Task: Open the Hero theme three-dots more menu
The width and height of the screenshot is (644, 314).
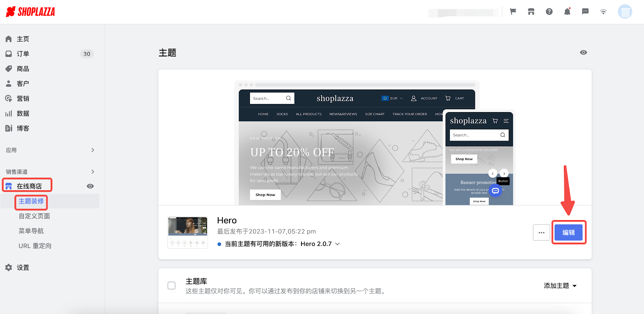Action: pyautogui.click(x=541, y=233)
